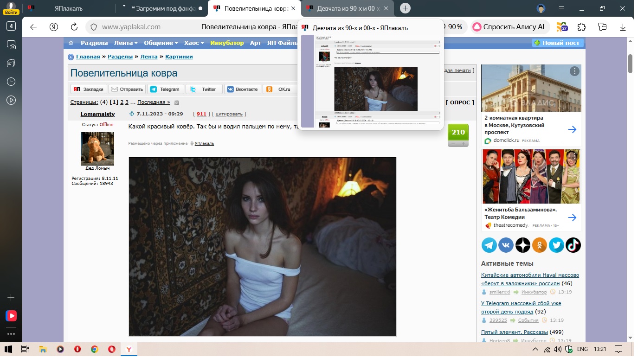
Task: Open browsing history clock icon in sidebar
Action: tap(11, 82)
